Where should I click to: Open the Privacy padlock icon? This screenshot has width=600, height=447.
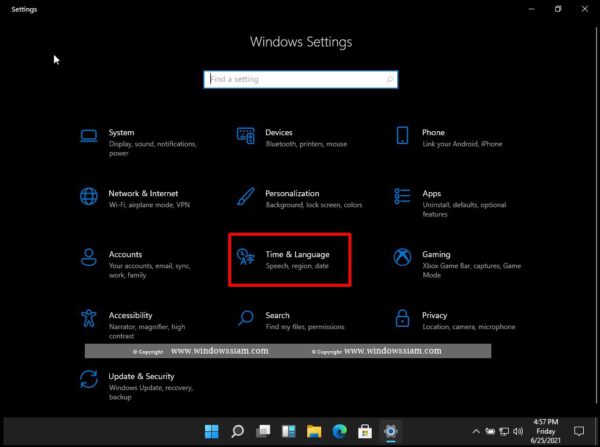[402, 318]
